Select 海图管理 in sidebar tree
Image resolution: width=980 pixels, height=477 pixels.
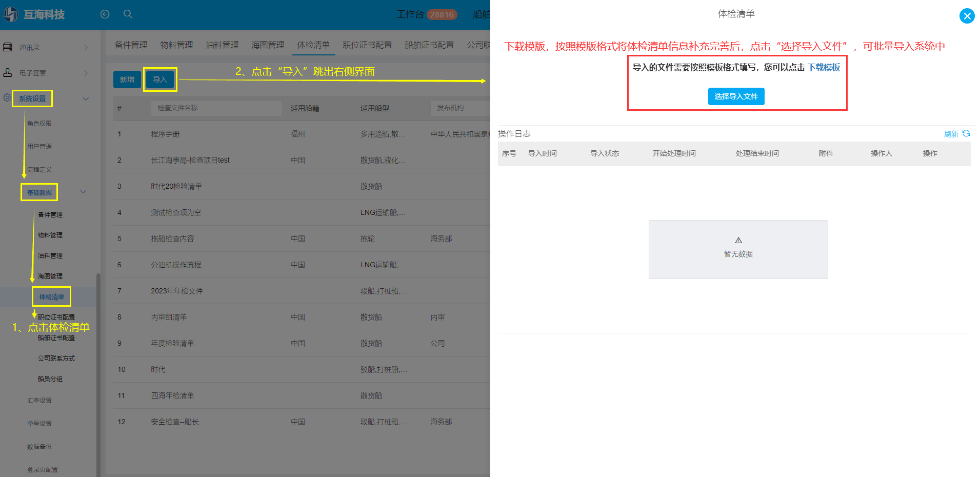coord(50,276)
